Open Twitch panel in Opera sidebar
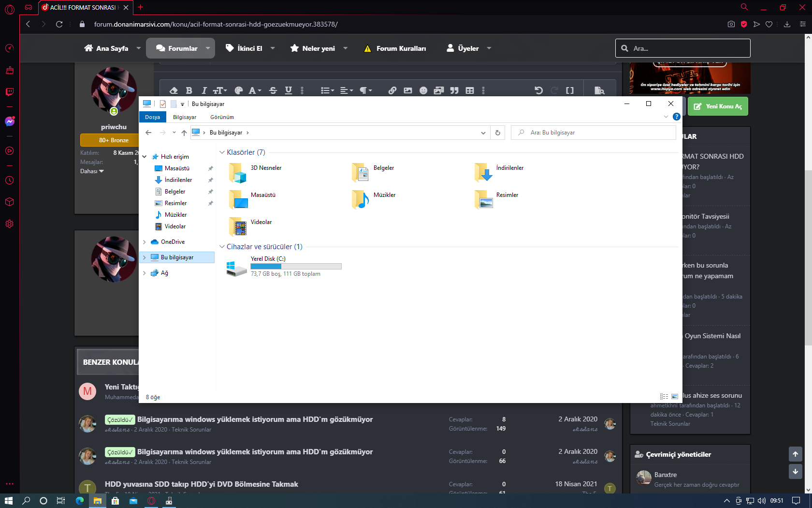Viewport: 812px width, 508px height. [10, 91]
